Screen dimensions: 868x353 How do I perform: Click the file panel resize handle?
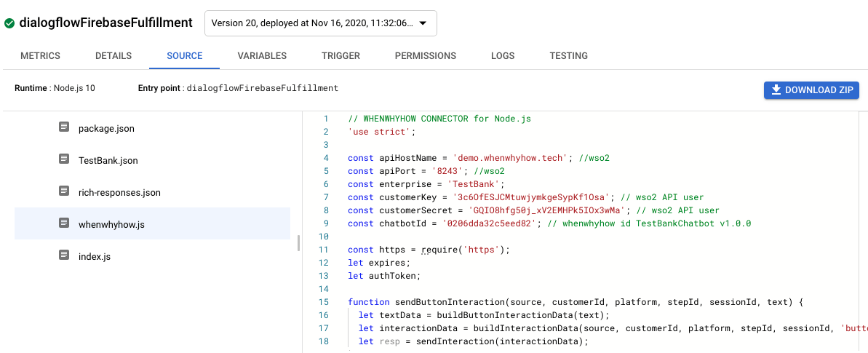298,243
